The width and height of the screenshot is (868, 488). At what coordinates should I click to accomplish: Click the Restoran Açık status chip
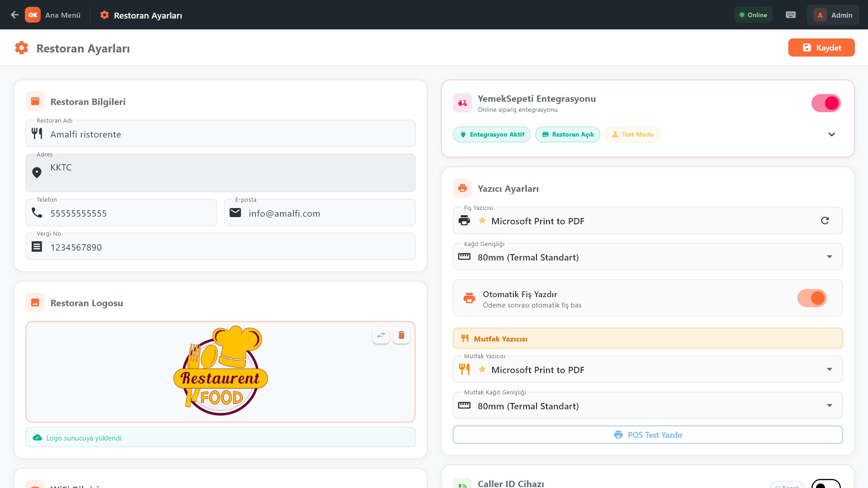point(567,134)
